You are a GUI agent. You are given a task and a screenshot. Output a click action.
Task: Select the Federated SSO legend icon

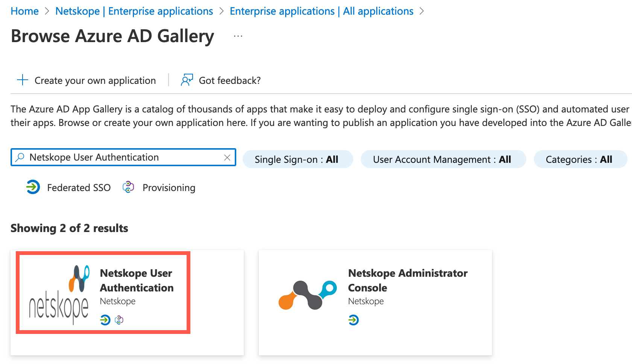click(33, 187)
